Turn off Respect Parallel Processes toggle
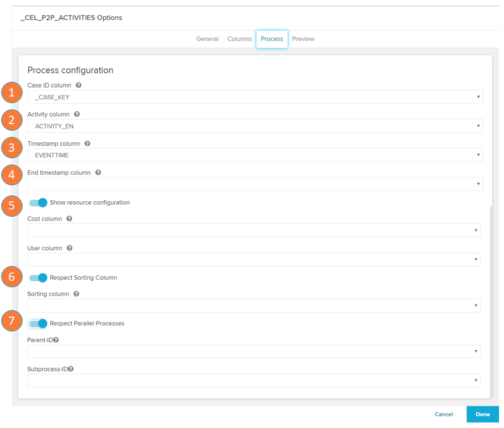This screenshot has height=428, width=504. coord(38,323)
